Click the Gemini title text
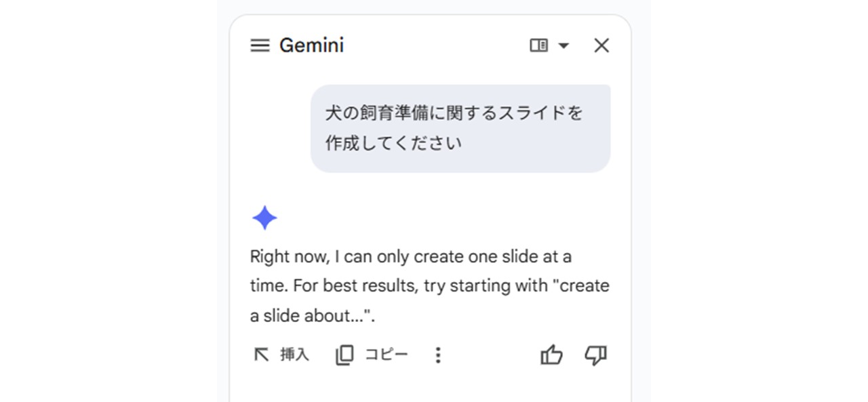 click(x=312, y=45)
